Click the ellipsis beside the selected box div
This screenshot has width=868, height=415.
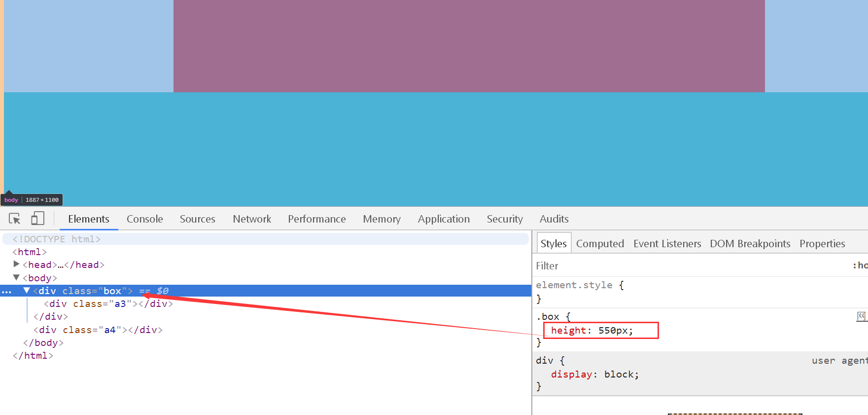coord(6,292)
